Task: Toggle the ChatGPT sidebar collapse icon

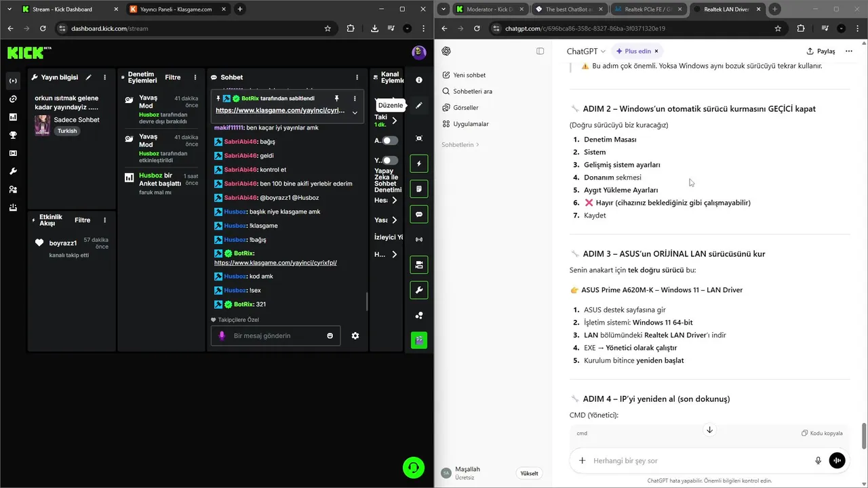Action: [540, 51]
